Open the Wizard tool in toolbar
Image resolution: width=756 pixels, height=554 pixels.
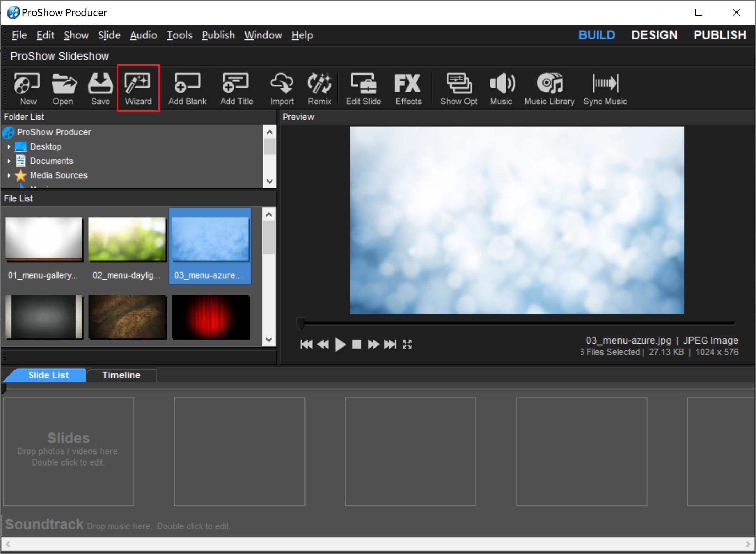click(x=138, y=88)
